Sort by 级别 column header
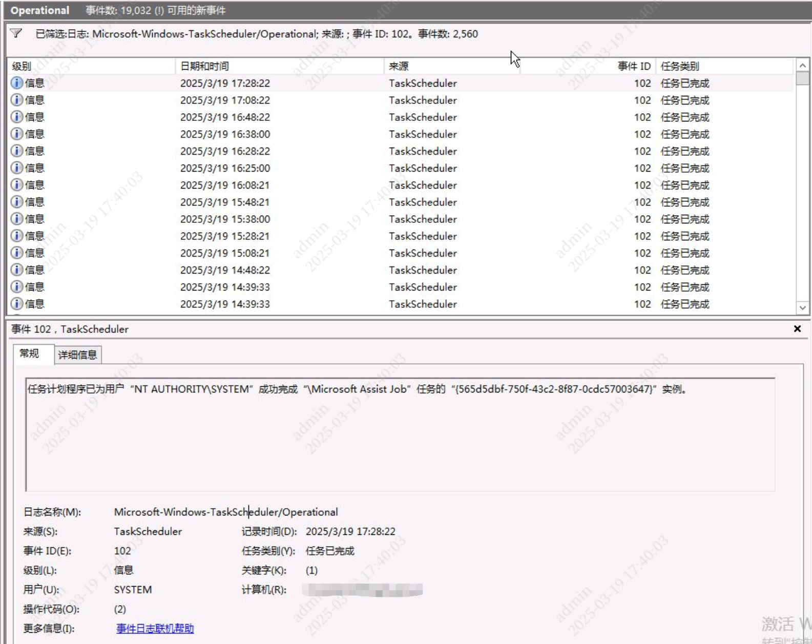 pyautogui.click(x=22, y=66)
